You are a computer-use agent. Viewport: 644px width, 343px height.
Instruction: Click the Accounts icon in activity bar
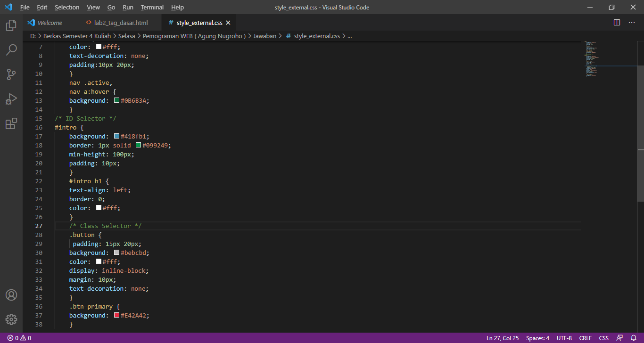tap(11, 294)
